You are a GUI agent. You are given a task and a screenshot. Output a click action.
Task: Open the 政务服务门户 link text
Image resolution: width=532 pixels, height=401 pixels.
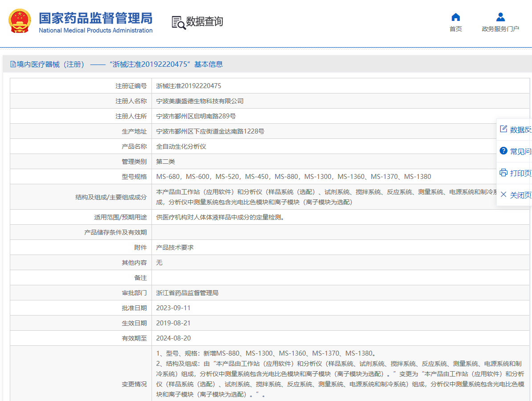pos(500,29)
